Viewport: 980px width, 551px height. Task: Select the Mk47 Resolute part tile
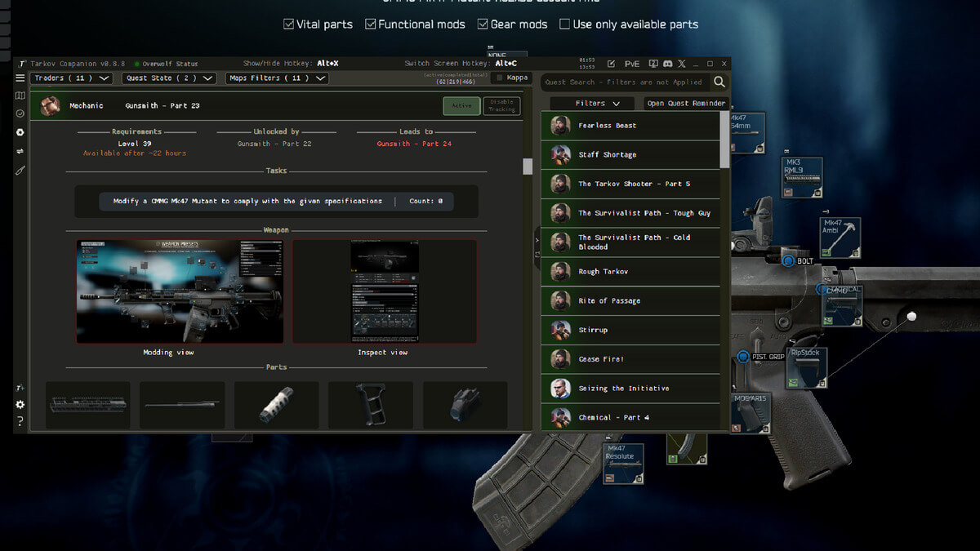click(623, 464)
